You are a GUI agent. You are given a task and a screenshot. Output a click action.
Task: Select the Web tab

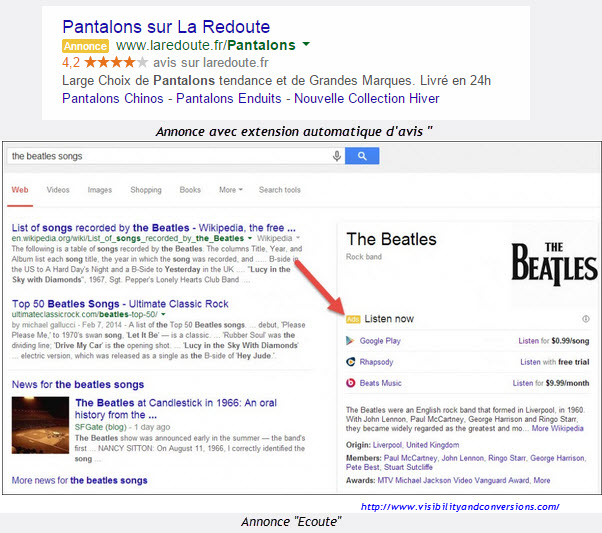pos(20,190)
